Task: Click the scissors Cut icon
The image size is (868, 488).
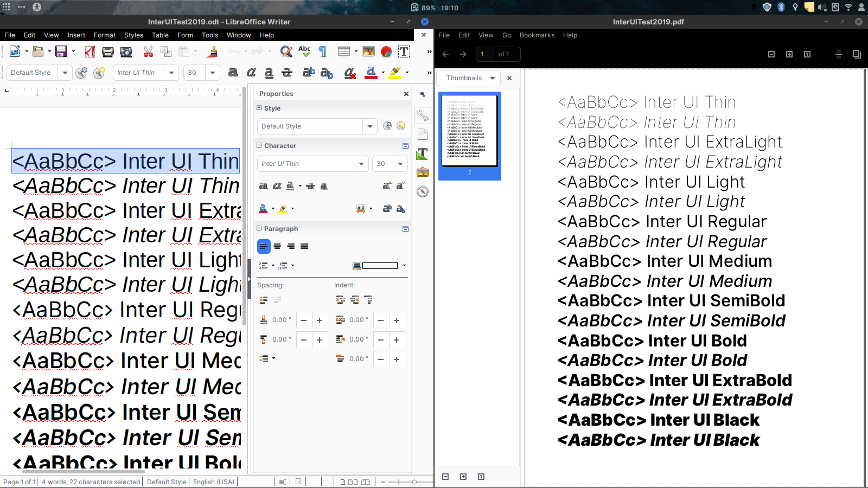Action: tap(148, 52)
